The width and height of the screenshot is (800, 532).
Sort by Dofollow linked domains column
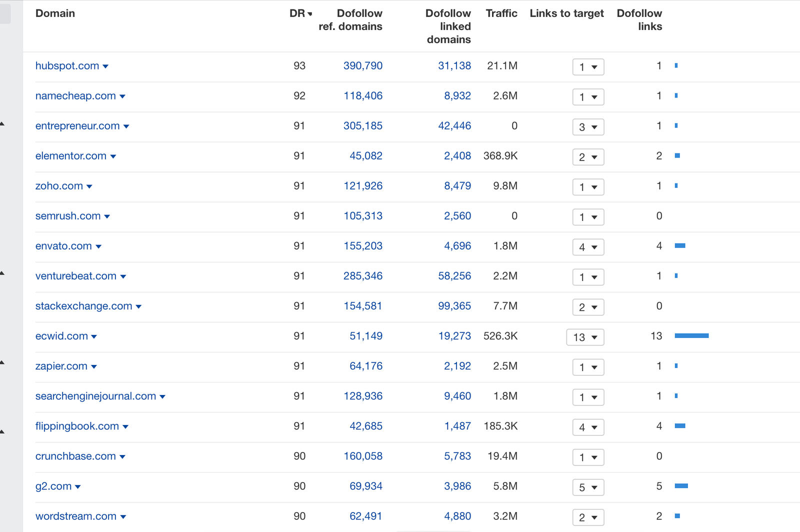click(448, 26)
